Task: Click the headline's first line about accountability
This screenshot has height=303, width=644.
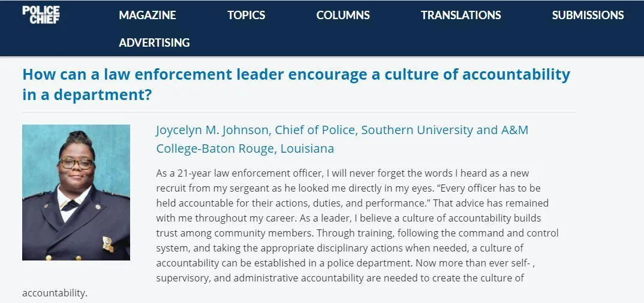Action: [x=296, y=75]
